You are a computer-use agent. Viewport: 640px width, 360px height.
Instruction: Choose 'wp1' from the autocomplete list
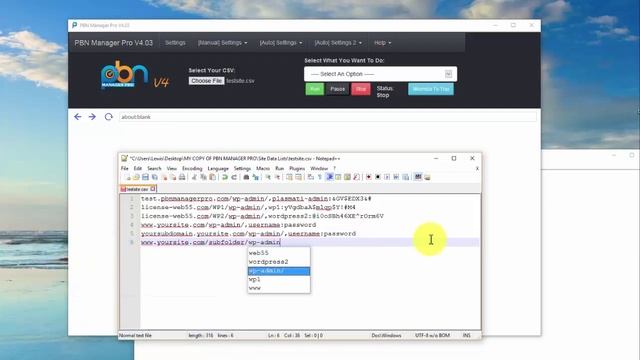point(279,280)
